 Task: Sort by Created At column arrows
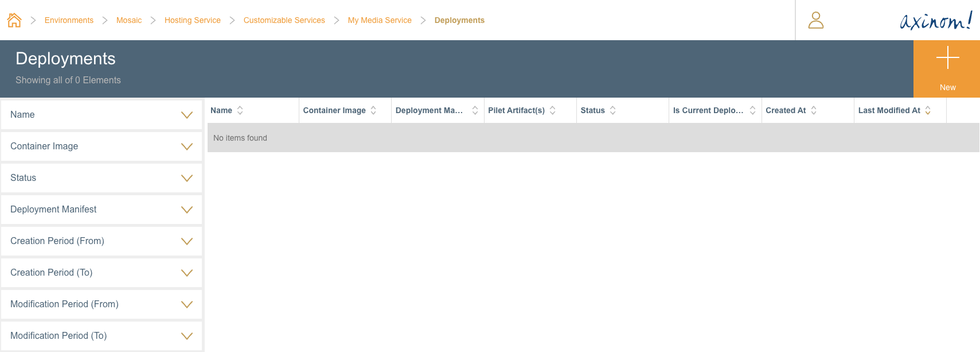(x=814, y=110)
